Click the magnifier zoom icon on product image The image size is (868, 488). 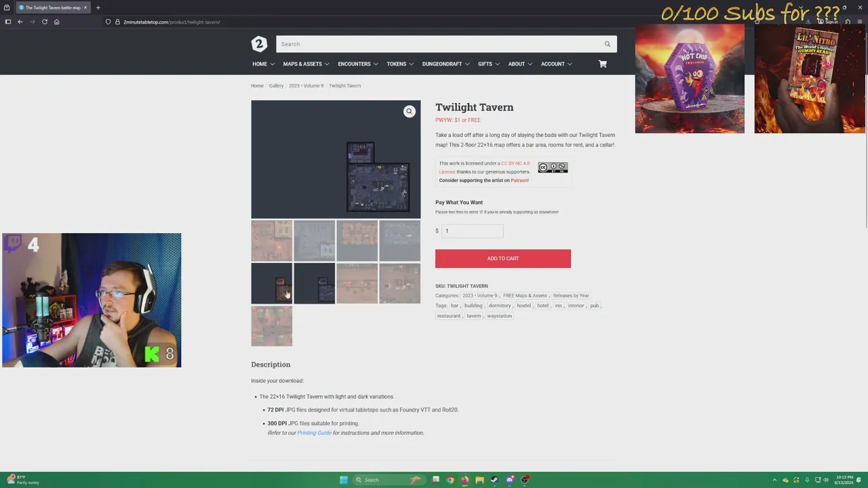click(409, 111)
